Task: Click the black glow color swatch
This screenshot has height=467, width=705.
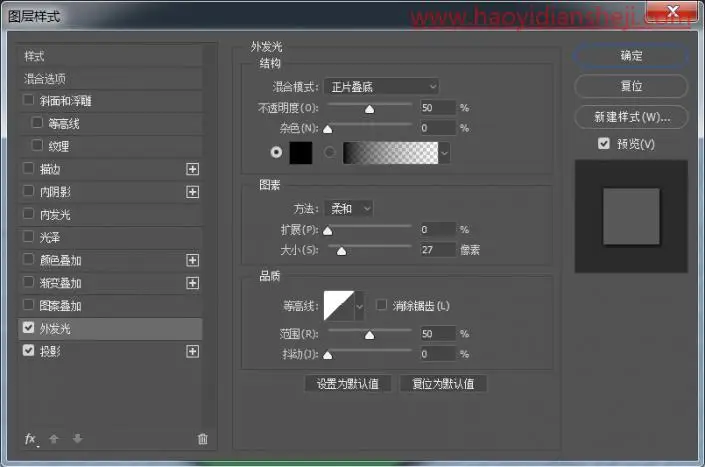Action: coord(301,153)
